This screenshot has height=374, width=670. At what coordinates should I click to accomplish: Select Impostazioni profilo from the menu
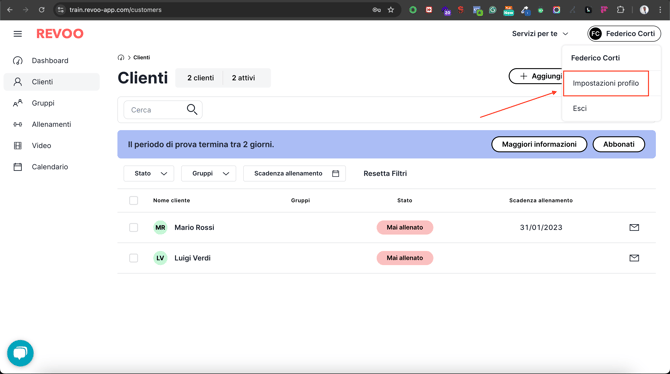(x=605, y=83)
